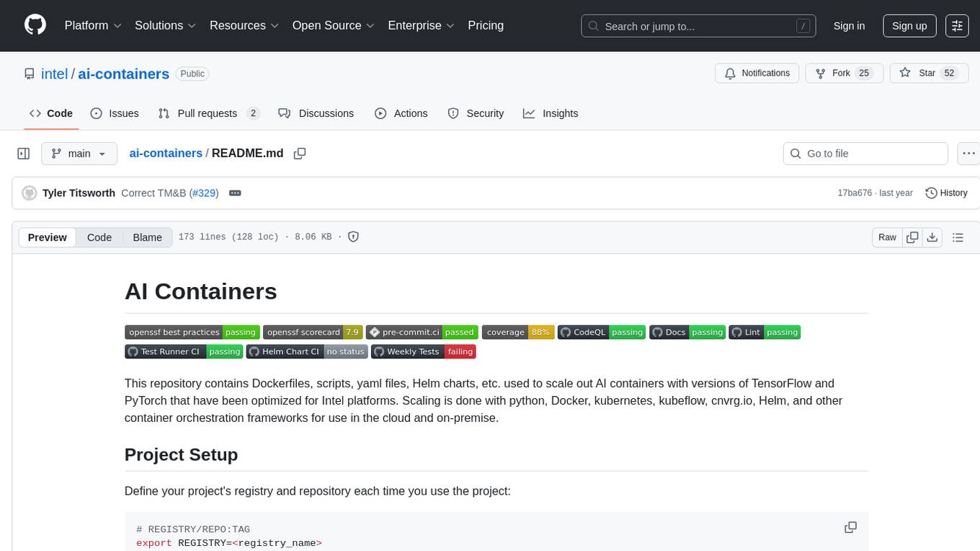Open the command palette icon in header
Image resolution: width=980 pixels, height=551 pixels.
click(x=957, y=26)
